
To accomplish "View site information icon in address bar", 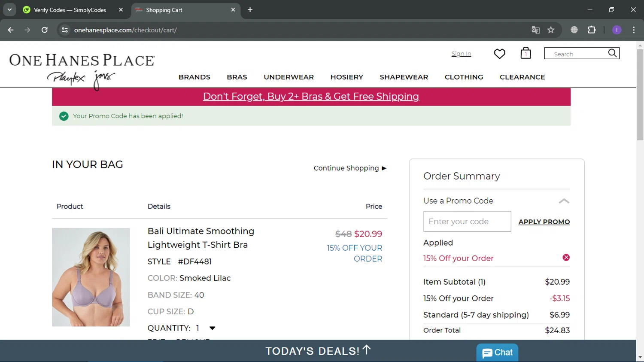I will click(x=65, y=30).
